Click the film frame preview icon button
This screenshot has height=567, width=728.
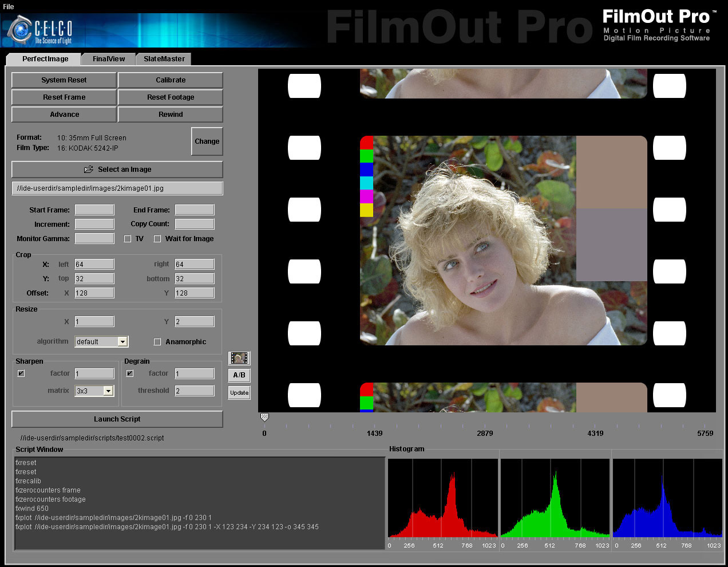click(x=239, y=358)
